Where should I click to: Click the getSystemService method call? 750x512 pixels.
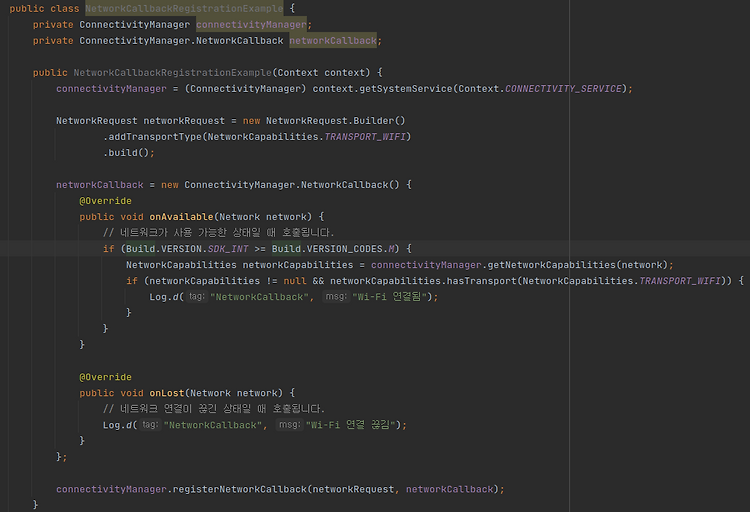(406, 89)
